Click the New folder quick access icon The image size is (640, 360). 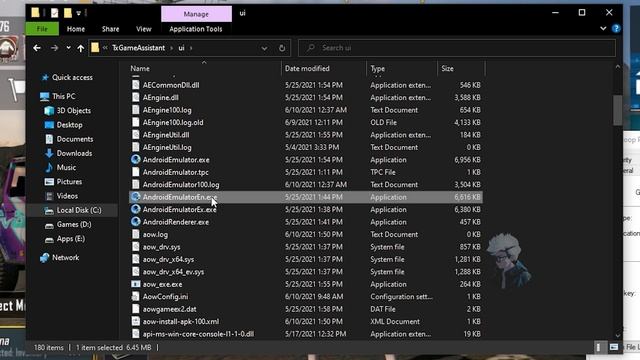[x=67, y=13]
